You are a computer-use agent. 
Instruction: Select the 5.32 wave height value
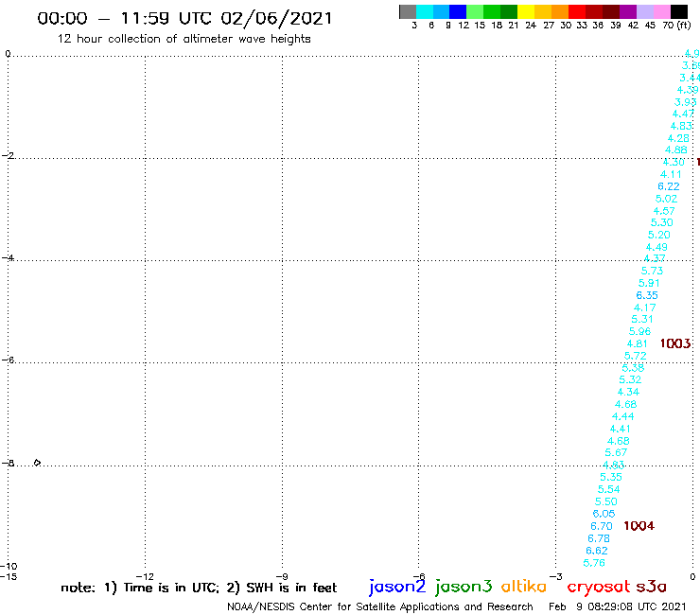630,380
